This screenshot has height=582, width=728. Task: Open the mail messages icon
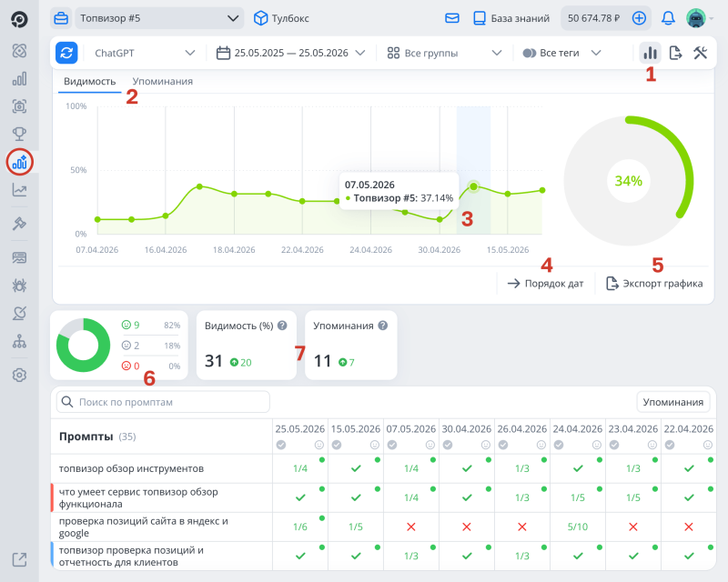tap(451, 18)
